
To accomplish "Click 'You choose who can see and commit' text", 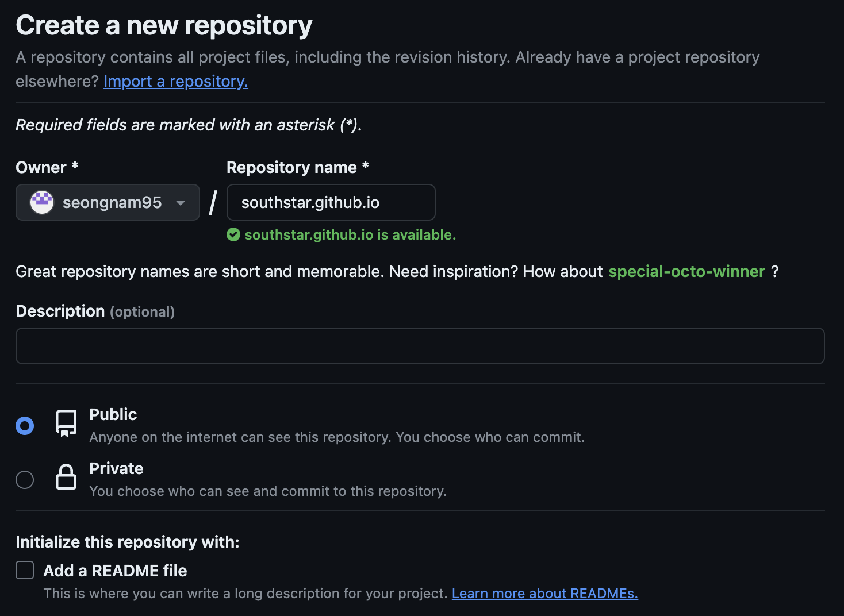I will click(268, 491).
